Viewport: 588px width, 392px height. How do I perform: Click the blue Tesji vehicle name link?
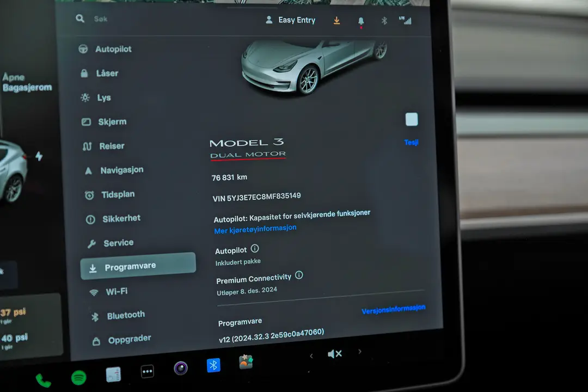[x=412, y=142]
